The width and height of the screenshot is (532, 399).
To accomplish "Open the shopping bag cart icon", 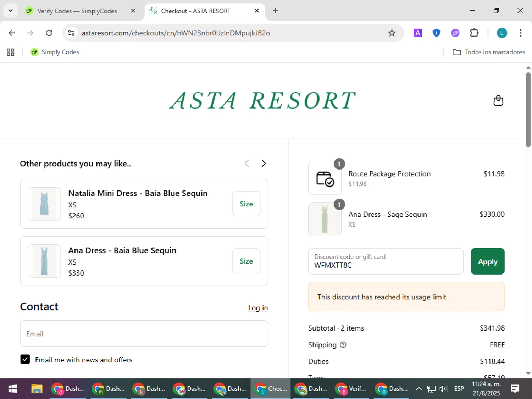I will click(498, 100).
